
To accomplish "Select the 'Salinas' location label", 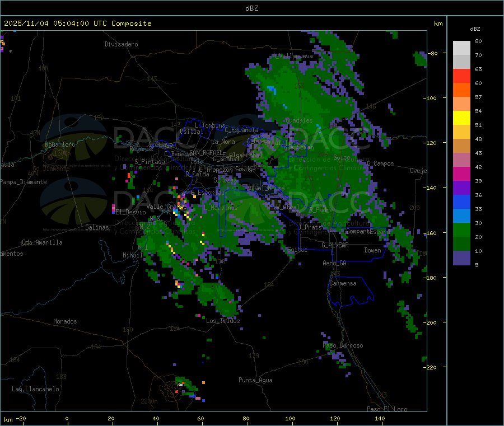I will pos(97,227).
